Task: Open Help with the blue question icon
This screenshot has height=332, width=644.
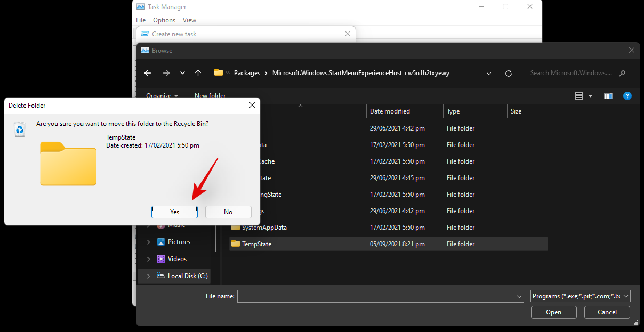Action: tap(627, 96)
